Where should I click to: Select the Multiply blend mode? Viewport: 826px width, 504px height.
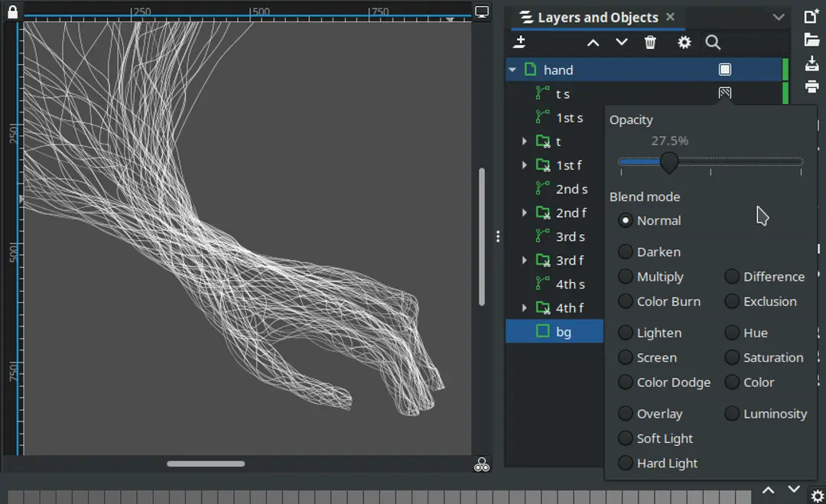coord(625,276)
